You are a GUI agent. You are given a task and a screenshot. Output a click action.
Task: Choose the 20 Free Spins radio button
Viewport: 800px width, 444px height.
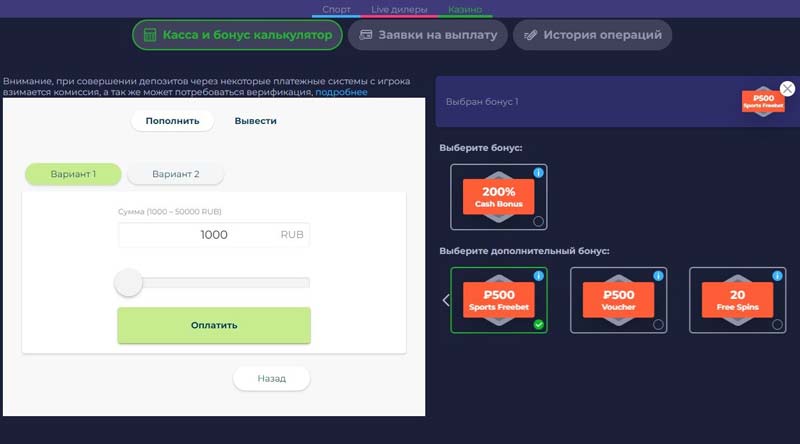(776, 324)
